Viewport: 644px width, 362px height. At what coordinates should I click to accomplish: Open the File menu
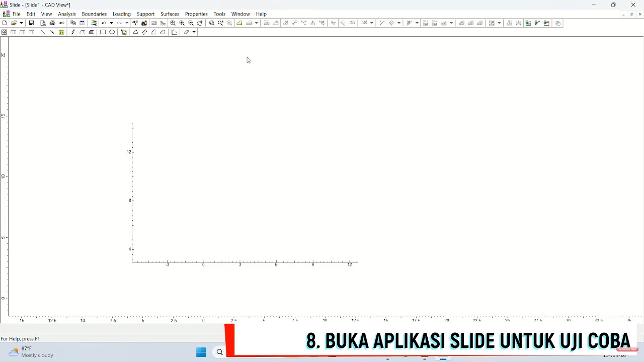[17, 14]
